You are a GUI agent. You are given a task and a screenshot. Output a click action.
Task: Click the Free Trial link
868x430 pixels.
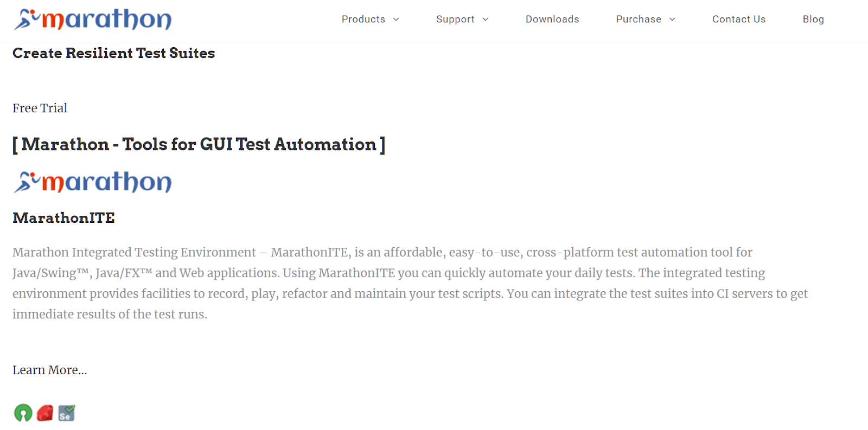[x=40, y=108]
